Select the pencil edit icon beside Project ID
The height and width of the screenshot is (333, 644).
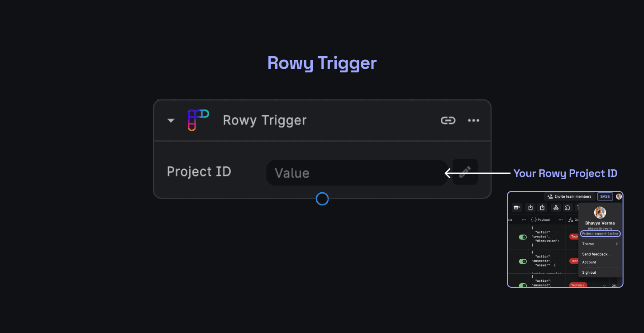click(465, 172)
